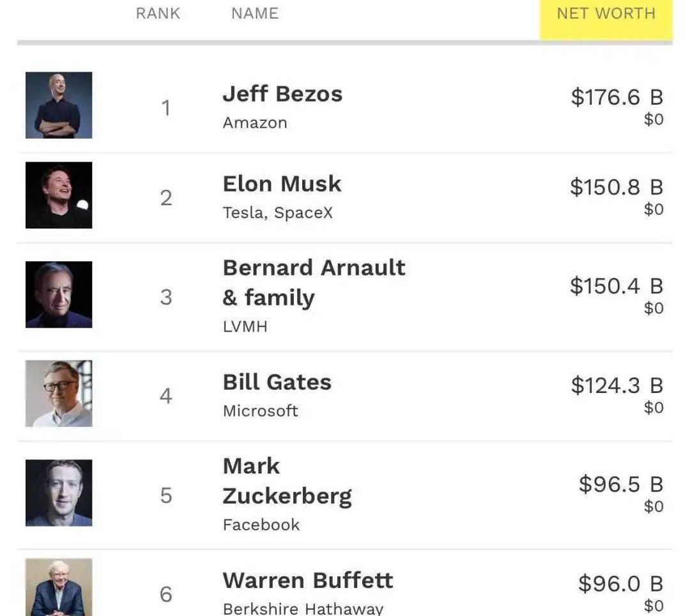
Task: Click the Bernard Arnault & family name
Action: tap(314, 282)
